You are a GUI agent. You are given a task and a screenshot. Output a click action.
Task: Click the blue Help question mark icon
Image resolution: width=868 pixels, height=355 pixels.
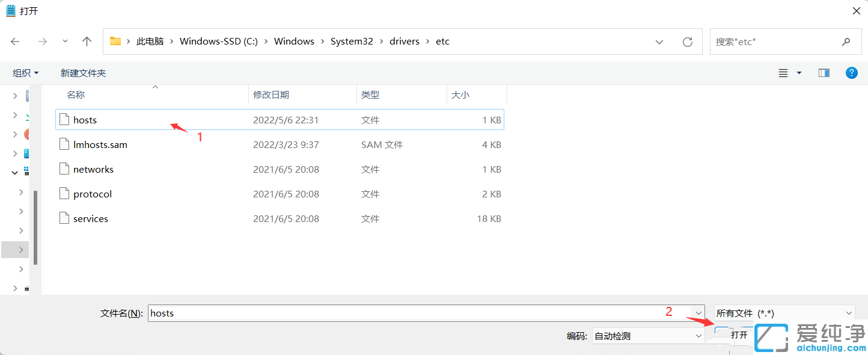click(852, 73)
